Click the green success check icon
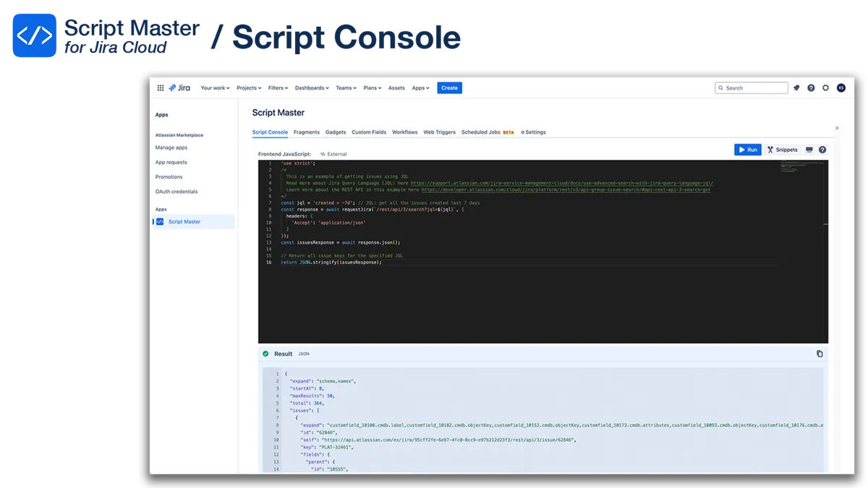 point(265,354)
